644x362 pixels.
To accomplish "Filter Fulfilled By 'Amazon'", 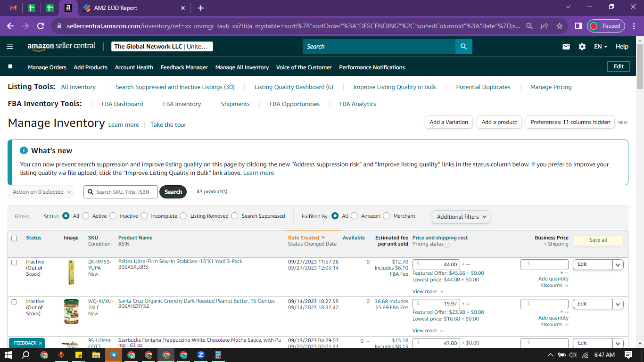I will 355,216.
